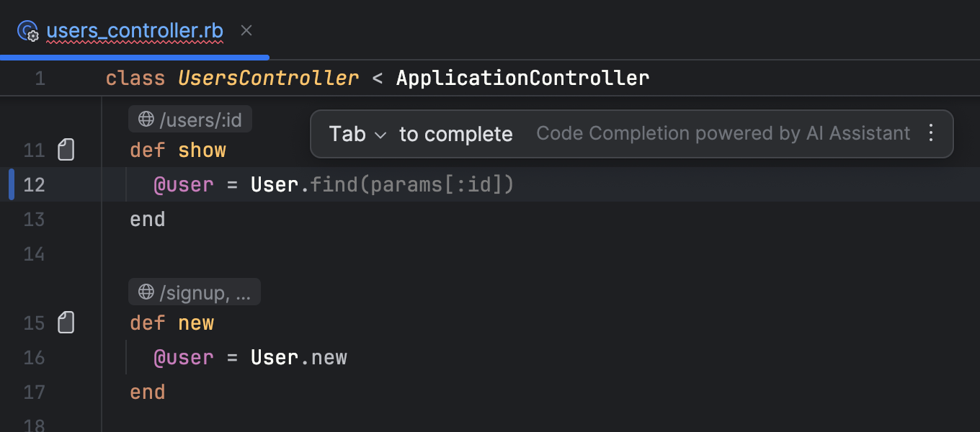Image resolution: width=980 pixels, height=432 pixels.
Task: Close the users_controller.rb tab
Action: [x=246, y=30]
